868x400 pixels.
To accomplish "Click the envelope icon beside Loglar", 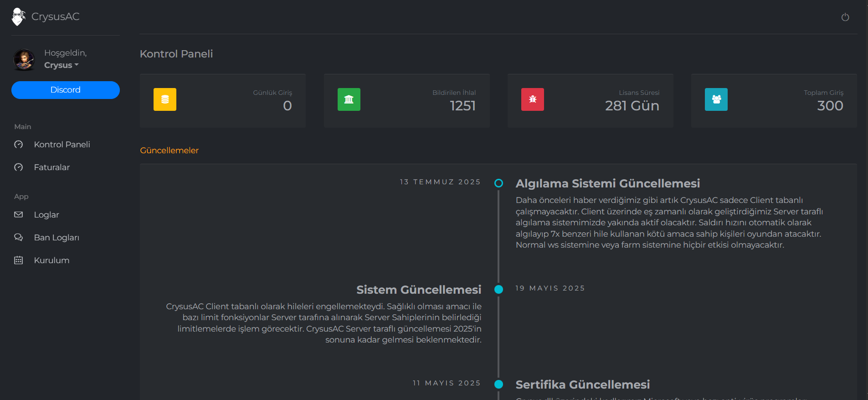I will 19,215.
